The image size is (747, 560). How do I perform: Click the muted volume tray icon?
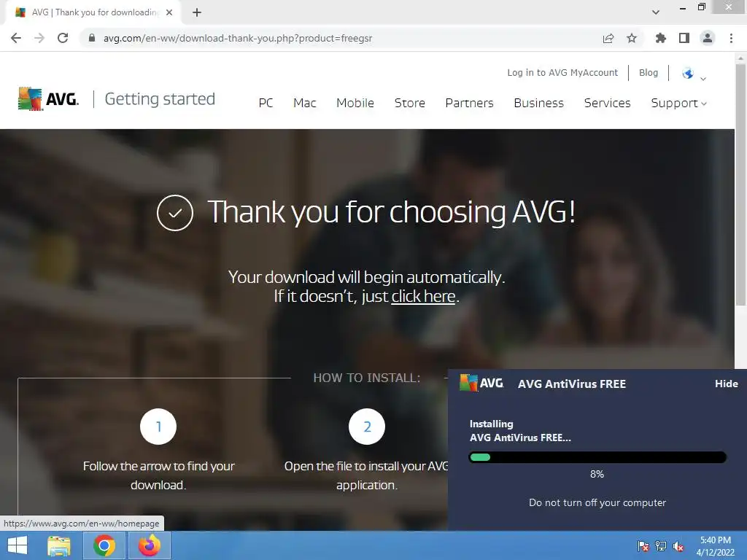(x=678, y=546)
